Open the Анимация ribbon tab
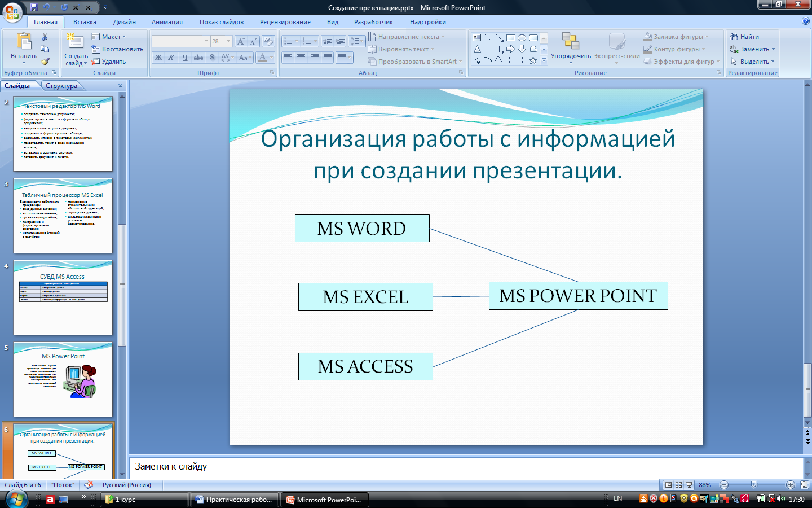 click(167, 22)
